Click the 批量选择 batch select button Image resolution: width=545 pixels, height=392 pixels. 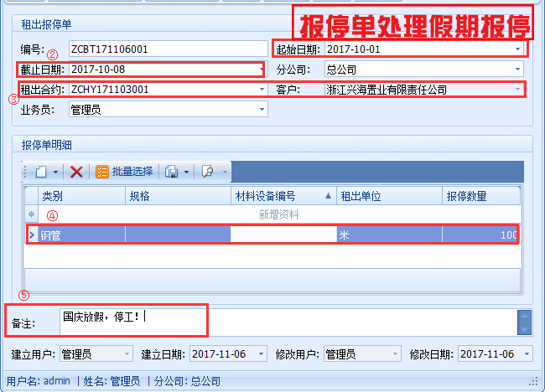(x=126, y=172)
